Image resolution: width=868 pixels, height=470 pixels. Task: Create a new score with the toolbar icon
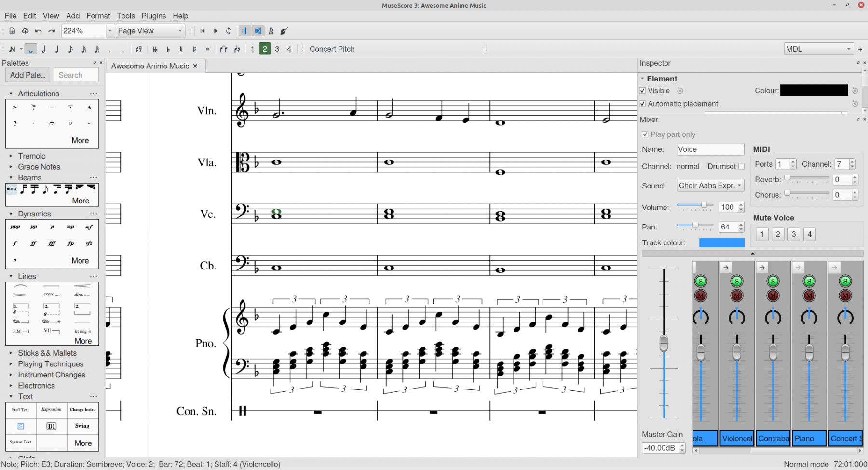click(12, 31)
